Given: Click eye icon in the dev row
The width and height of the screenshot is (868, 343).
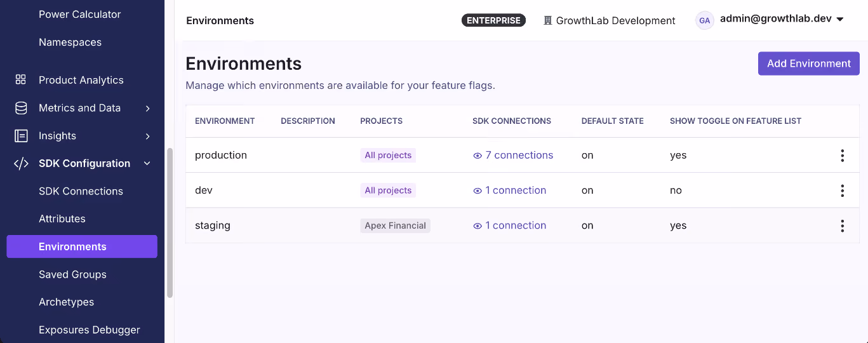Looking at the screenshot, I should point(477,191).
